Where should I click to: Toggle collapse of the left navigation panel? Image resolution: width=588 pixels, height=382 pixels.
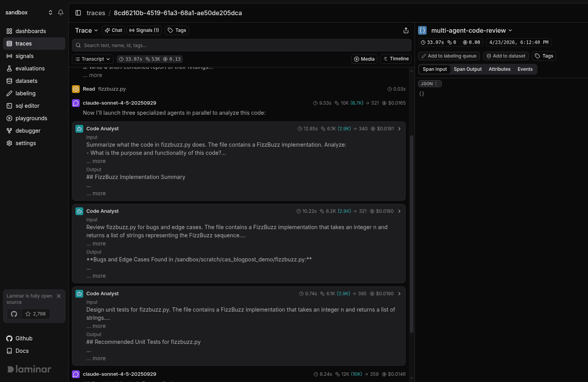tap(78, 12)
